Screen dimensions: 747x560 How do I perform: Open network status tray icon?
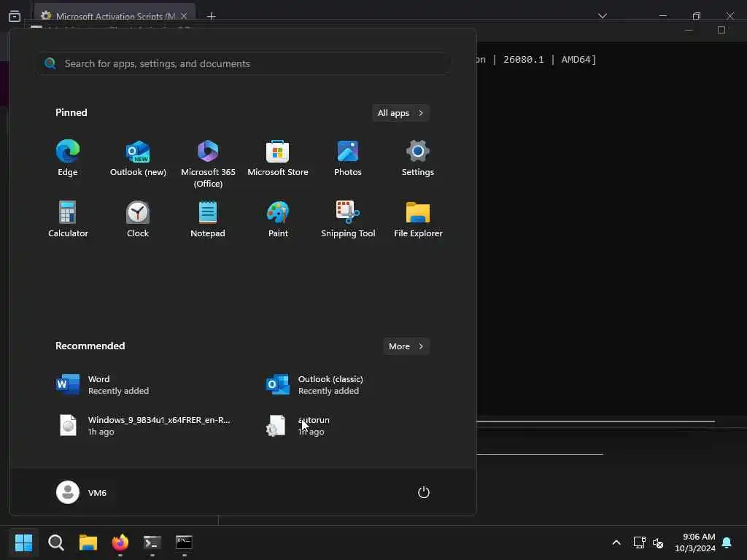coord(639,542)
